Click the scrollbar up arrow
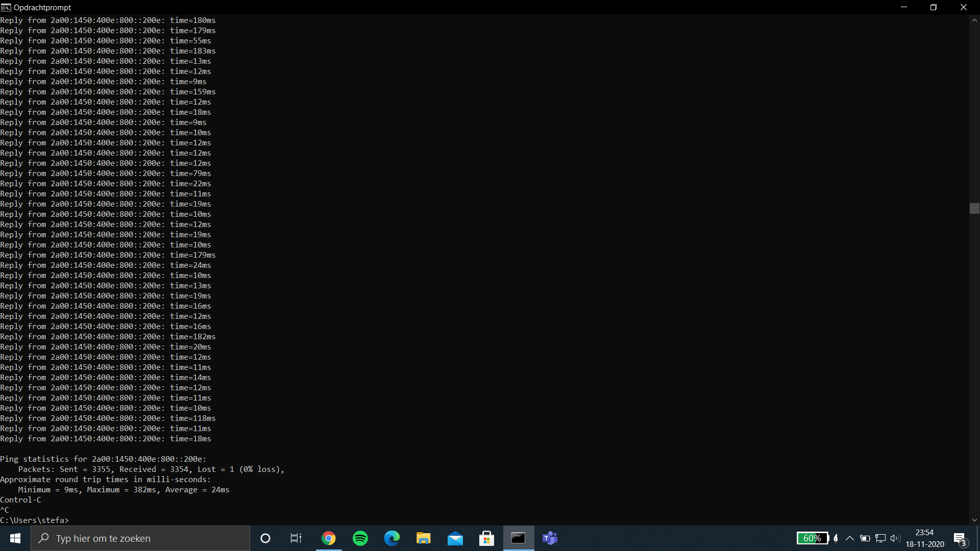Screen dimensions: 980x551 [x=974, y=20]
